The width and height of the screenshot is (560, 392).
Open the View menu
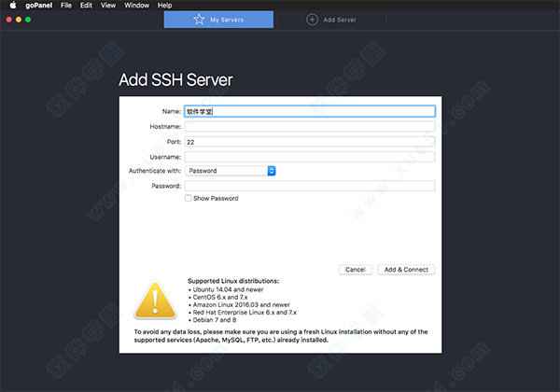(108, 6)
